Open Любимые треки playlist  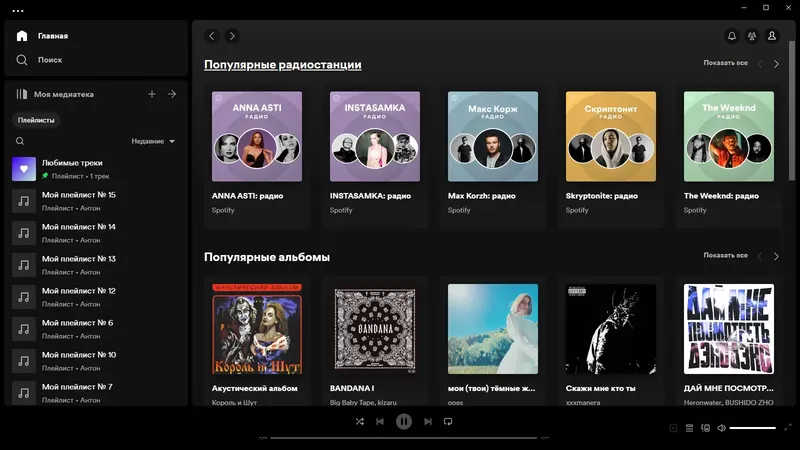[x=97, y=169]
